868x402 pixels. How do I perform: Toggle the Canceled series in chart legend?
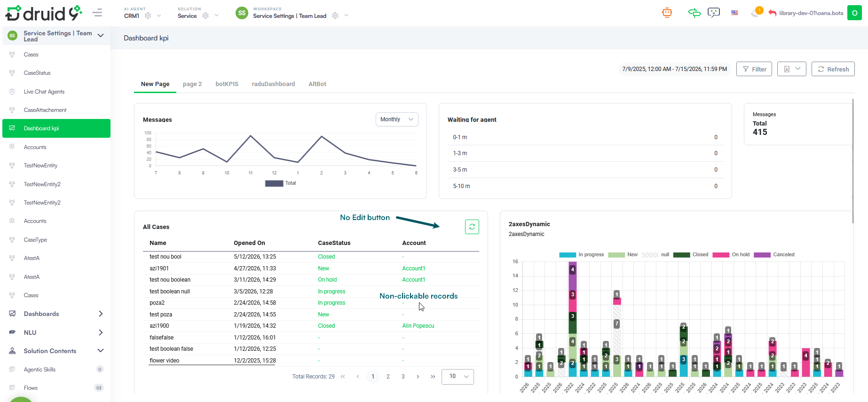coord(774,254)
